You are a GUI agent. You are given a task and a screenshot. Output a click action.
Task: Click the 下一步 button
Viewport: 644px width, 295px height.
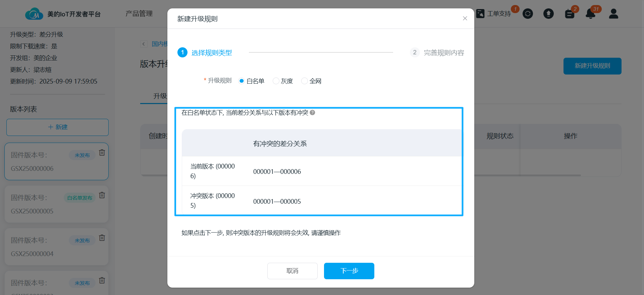(349, 271)
